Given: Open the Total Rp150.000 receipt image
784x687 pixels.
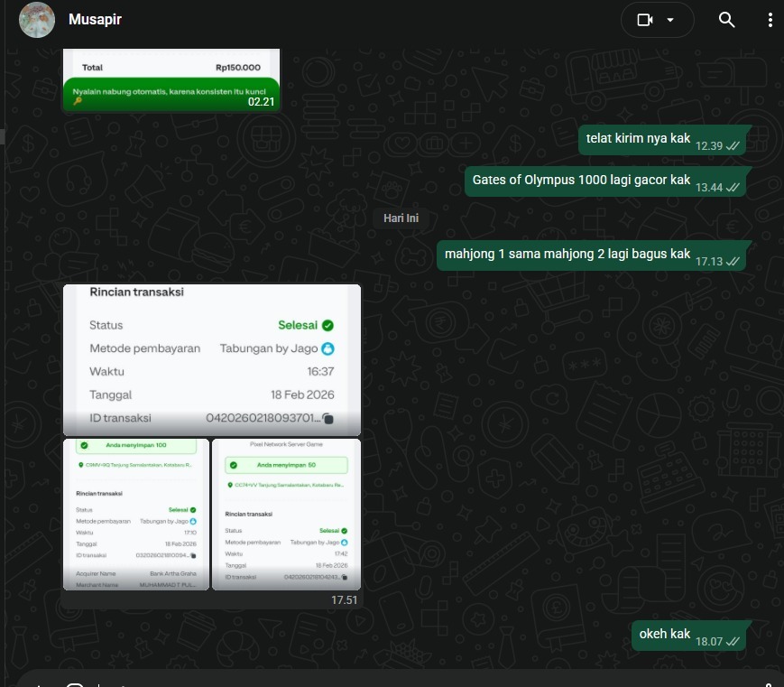Looking at the screenshot, I should pyautogui.click(x=171, y=79).
